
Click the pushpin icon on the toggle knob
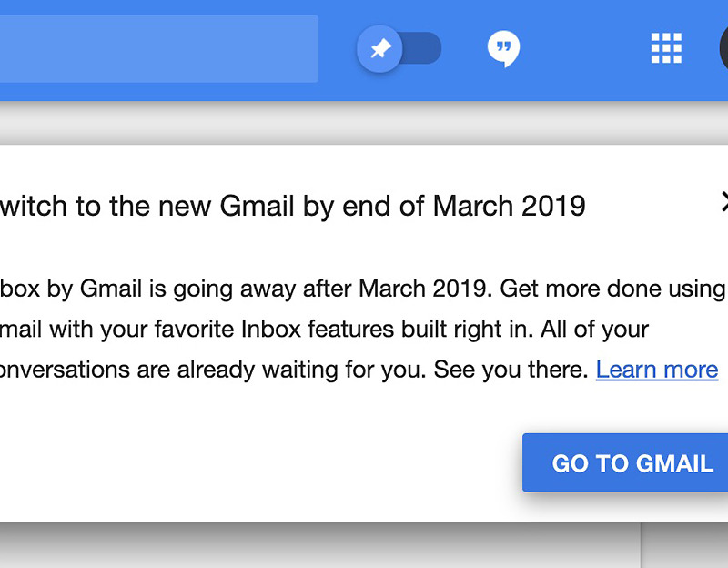[380, 49]
